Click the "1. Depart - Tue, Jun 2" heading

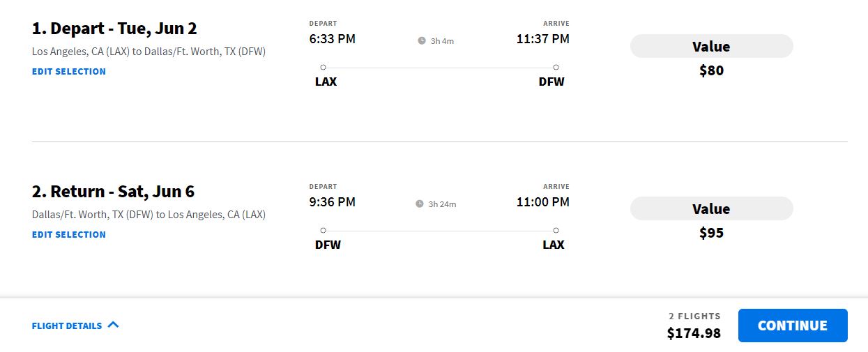tap(114, 29)
